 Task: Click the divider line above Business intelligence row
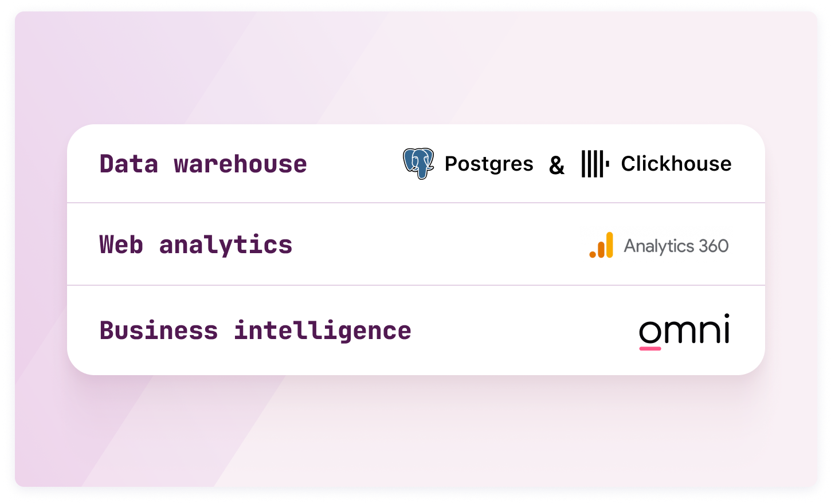[415, 285]
